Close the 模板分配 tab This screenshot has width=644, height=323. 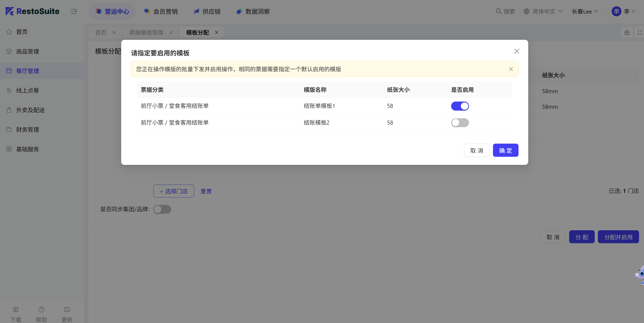pyautogui.click(x=216, y=33)
